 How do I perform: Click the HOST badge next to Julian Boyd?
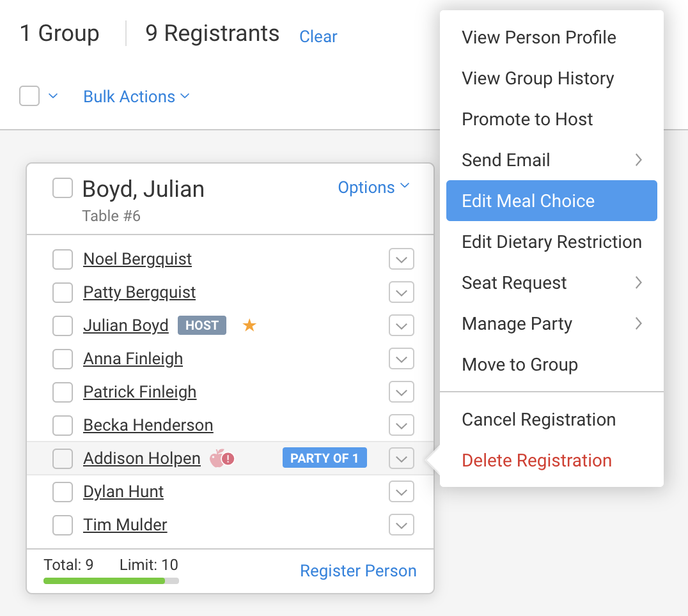[201, 326]
